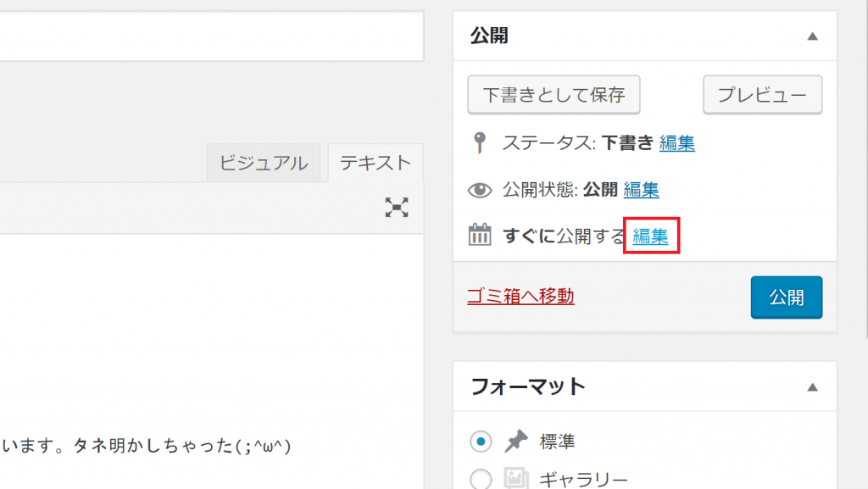
Task: Edit the すぐに公開する date setting
Action: (x=650, y=236)
